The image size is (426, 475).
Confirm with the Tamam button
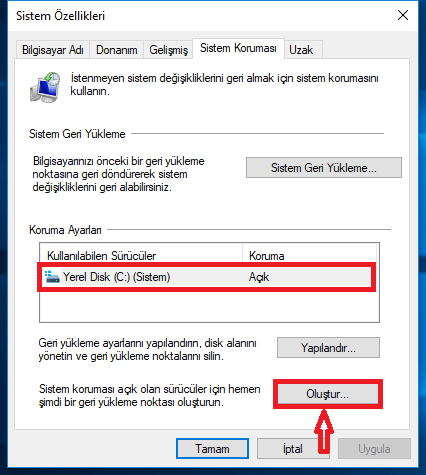click(x=212, y=449)
